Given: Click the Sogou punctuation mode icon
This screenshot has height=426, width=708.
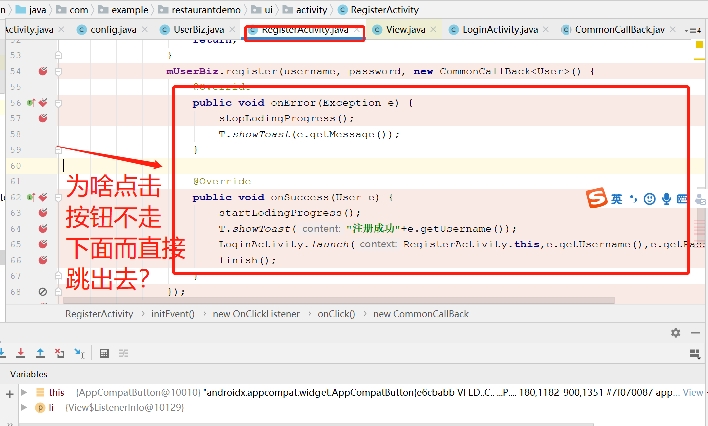Looking at the screenshot, I should (633, 199).
